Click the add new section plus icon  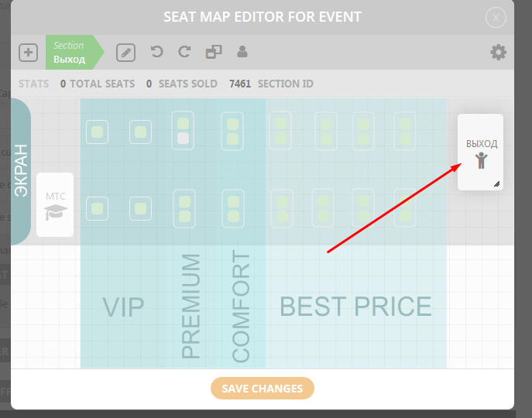(28, 53)
